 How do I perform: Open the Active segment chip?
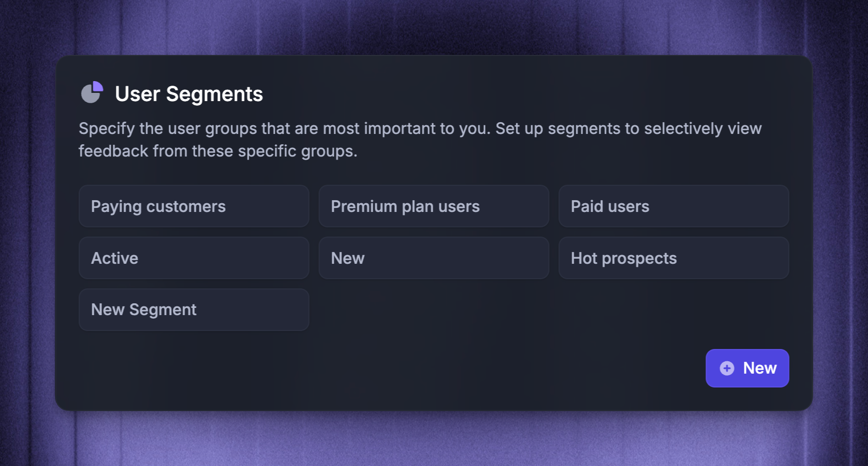pyautogui.click(x=194, y=258)
